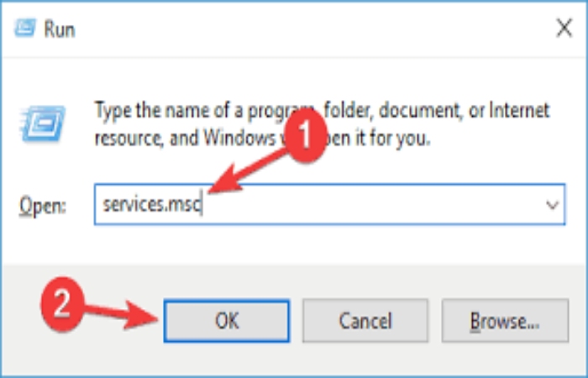Click the "resource, and Windows" description line
This screenshot has width=588, height=378.
pos(185,139)
